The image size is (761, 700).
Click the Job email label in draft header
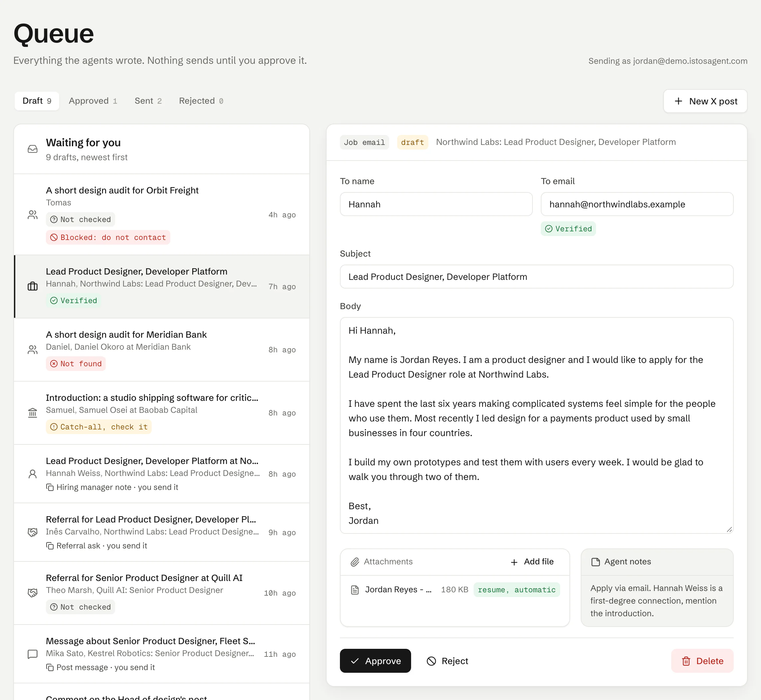pos(364,142)
